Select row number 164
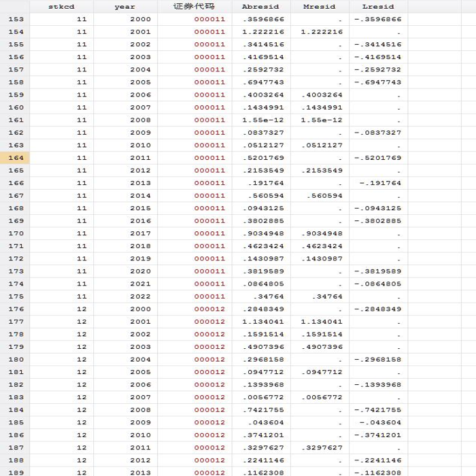Image resolution: width=476 pixels, height=476 pixels. pyautogui.click(x=15, y=158)
